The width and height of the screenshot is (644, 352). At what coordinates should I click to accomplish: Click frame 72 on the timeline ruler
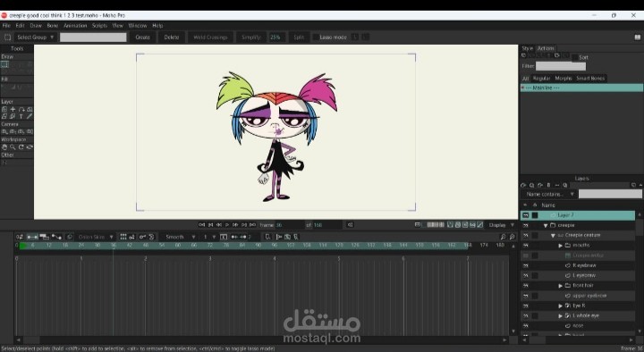[x=210, y=246]
